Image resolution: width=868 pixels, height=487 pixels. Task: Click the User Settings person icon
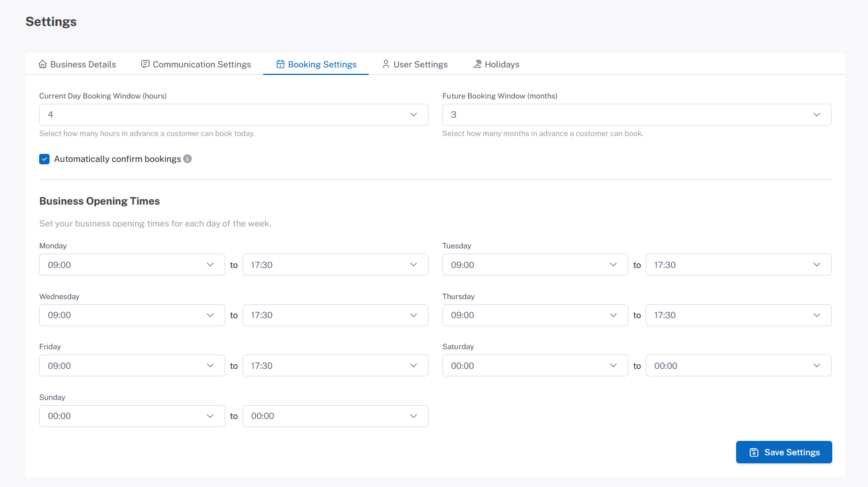click(386, 65)
